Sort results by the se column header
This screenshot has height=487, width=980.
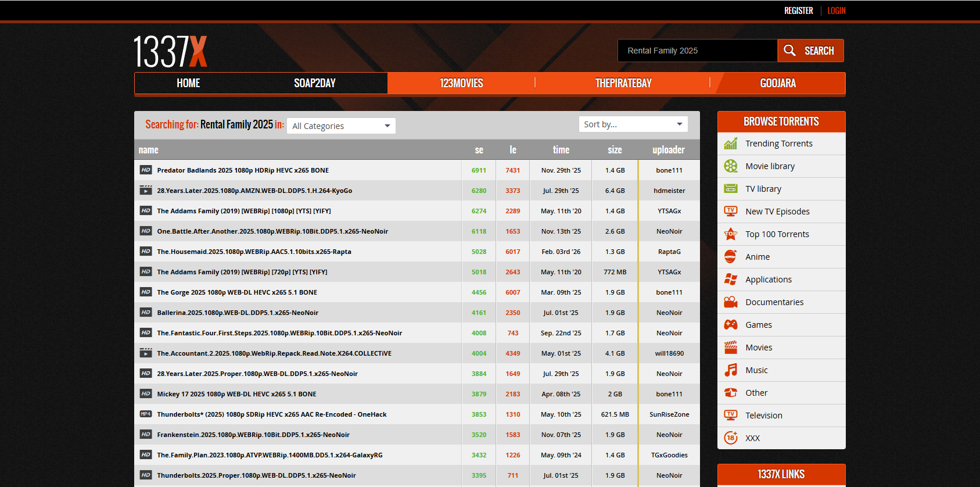coord(479,150)
